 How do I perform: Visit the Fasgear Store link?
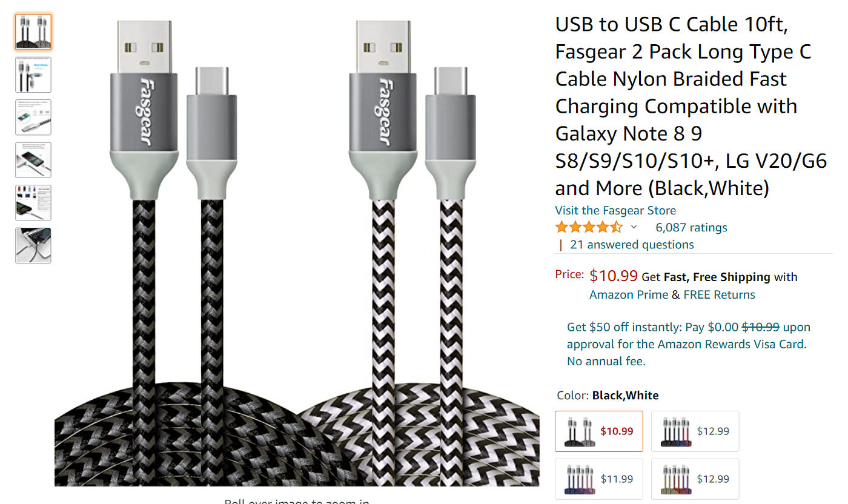tap(615, 210)
